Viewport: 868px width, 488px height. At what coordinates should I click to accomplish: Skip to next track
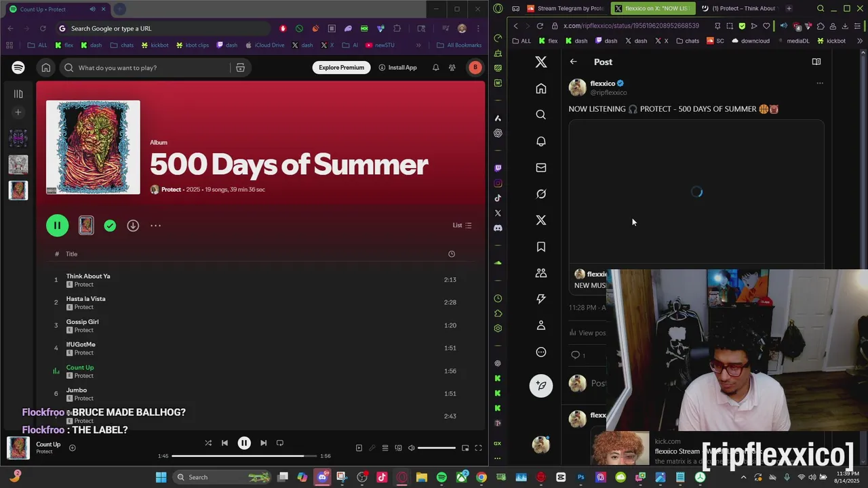(263, 443)
